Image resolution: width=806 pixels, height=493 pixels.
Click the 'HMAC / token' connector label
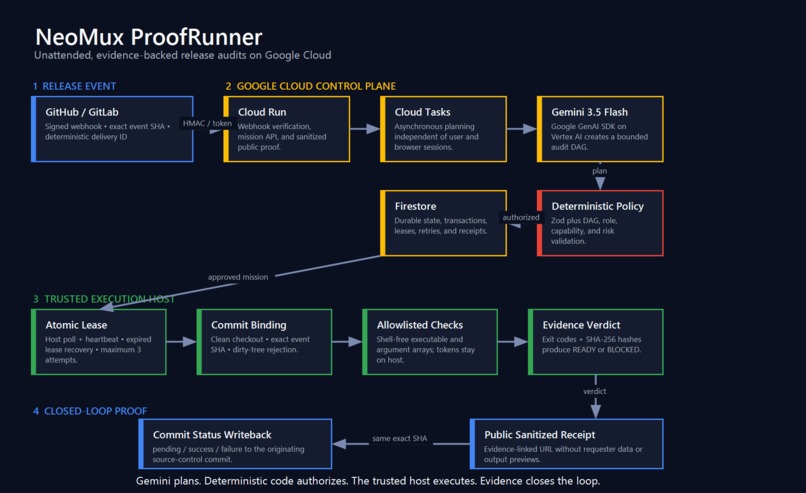(x=207, y=123)
